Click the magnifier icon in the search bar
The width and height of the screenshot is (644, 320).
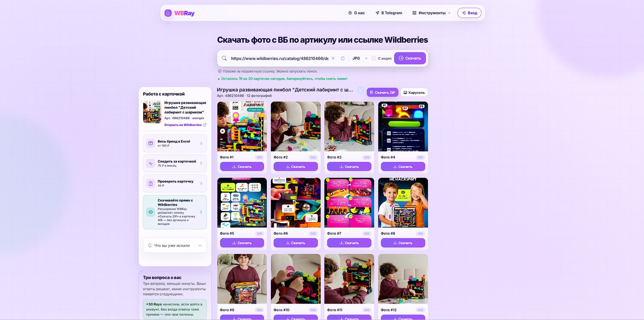tap(224, 58)
